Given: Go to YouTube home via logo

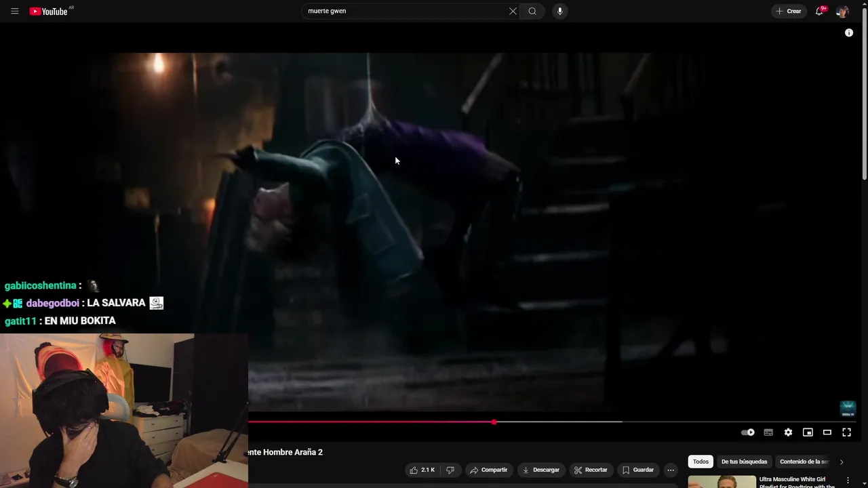Looking at the screenshot, I should 49,11.
